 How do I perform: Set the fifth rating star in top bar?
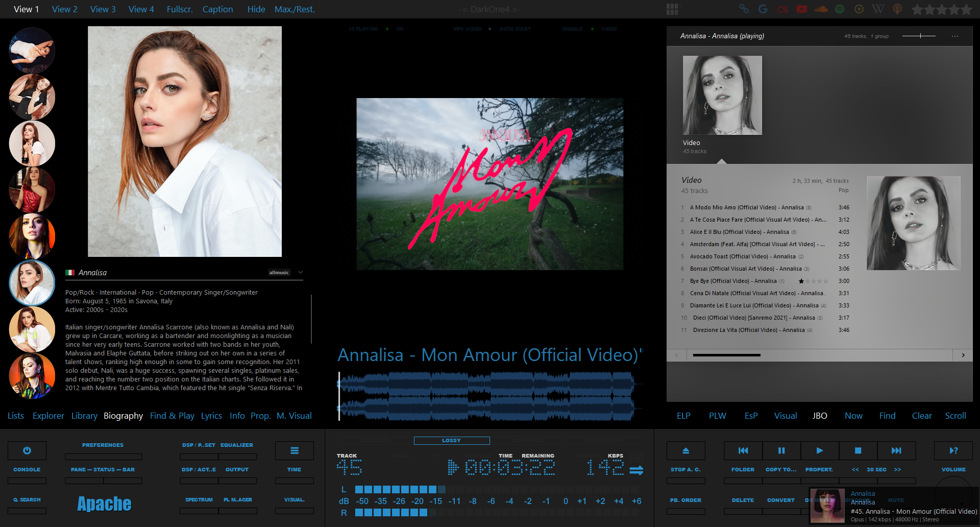966,9
